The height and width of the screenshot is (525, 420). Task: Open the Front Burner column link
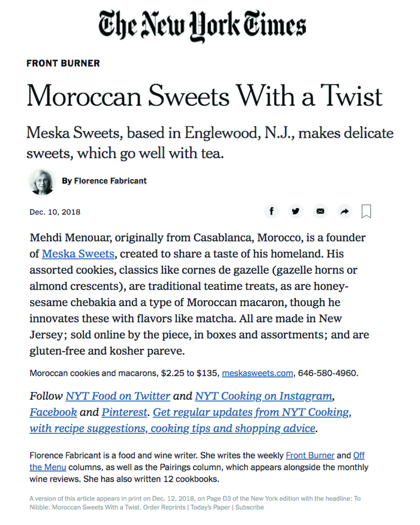click(310, 455)
